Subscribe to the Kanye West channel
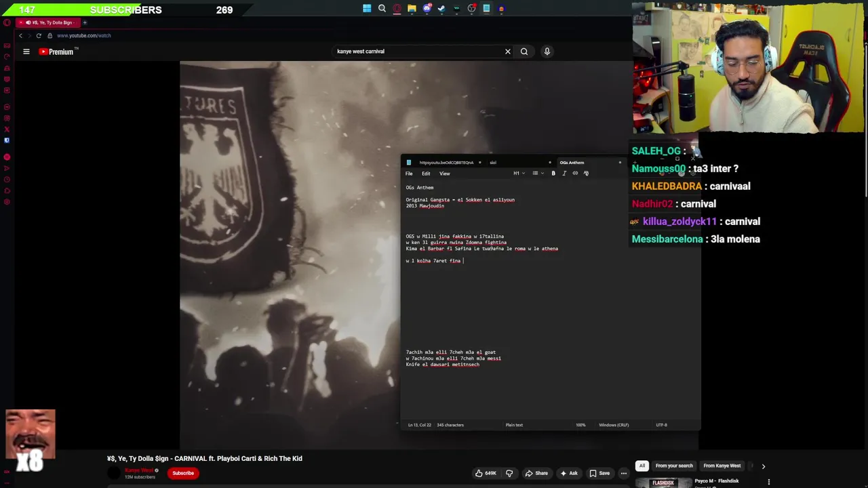Image resolution: width=868 pixels, height=488 pixels. [x=183, y=473]
